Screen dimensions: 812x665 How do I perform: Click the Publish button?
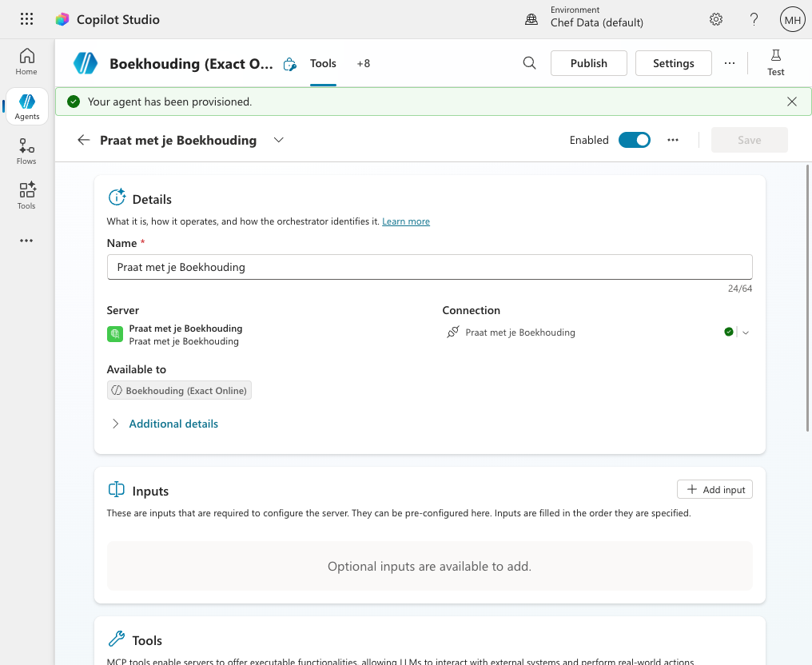point(589,63)
